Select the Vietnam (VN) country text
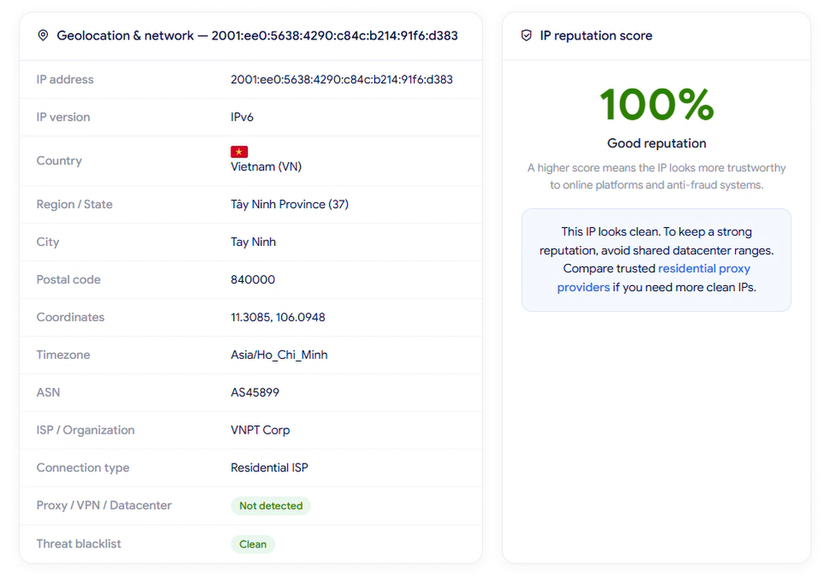 coord(266,167)
